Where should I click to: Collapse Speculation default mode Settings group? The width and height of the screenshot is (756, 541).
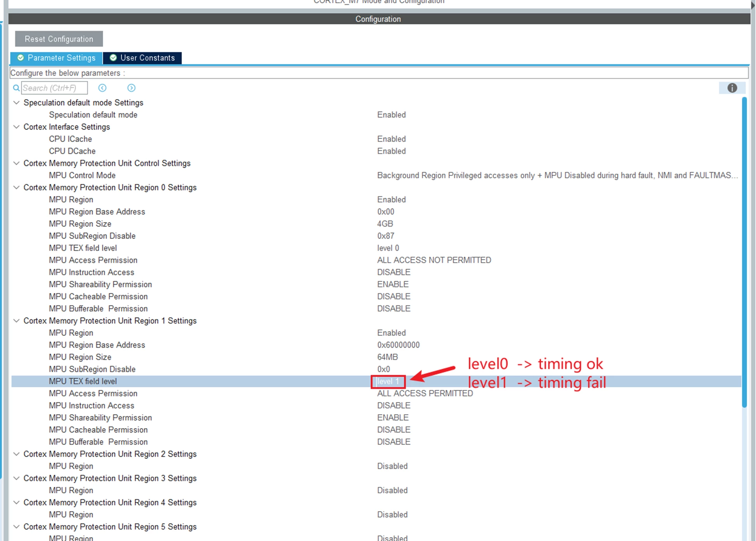click(16, 103)
